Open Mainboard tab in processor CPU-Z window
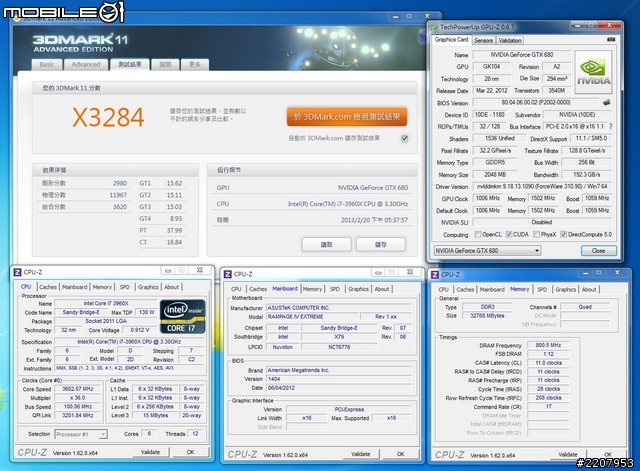Image resolution: width=640 pixels, height=471 pixels. tap(74, 287)
